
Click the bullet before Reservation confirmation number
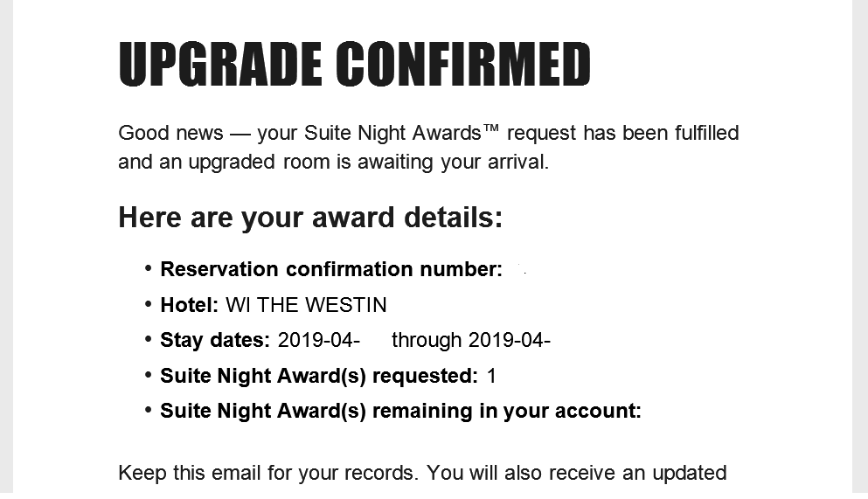tap(149, 268)
